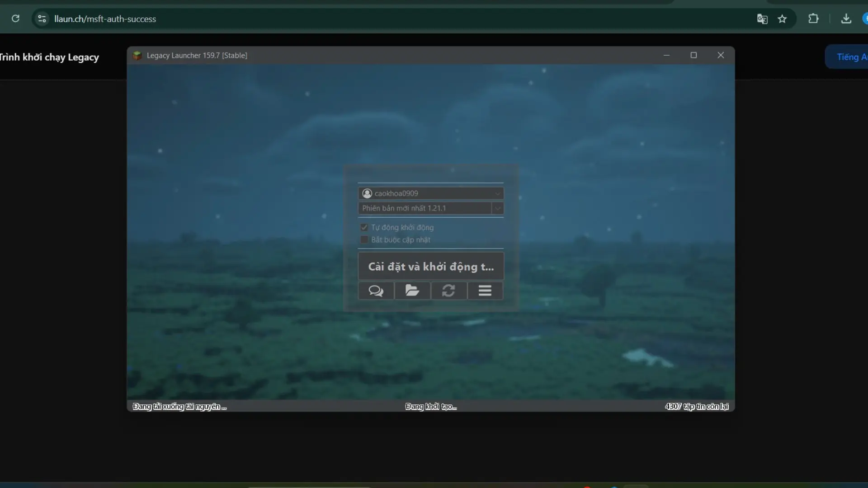This screenshot has width=868, height=488.
Task: Minimize the Legacy Launcher window
Action: (x=666, y=55)
